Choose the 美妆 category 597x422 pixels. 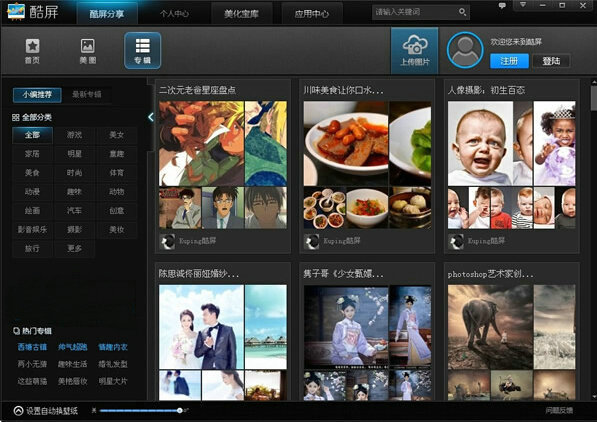coord(117,229)
